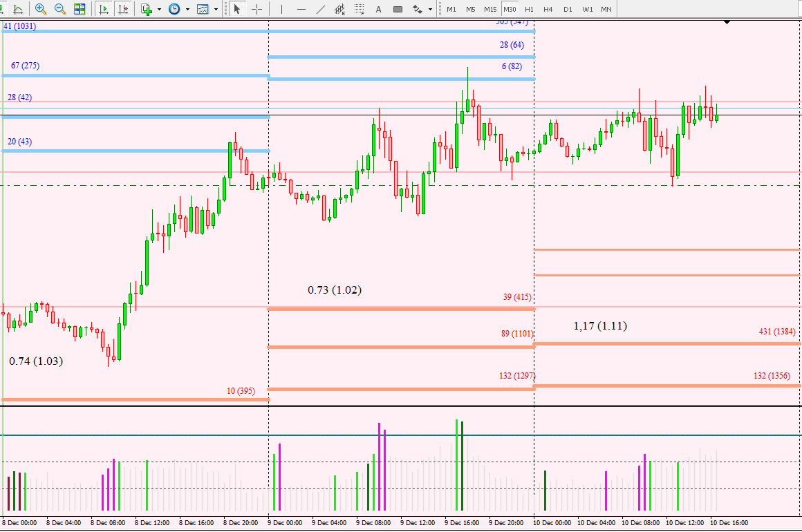Select the Fibonacci retracement tool
Image resolution: width=802 pixels, height=532 pixels.
(359, 9)
